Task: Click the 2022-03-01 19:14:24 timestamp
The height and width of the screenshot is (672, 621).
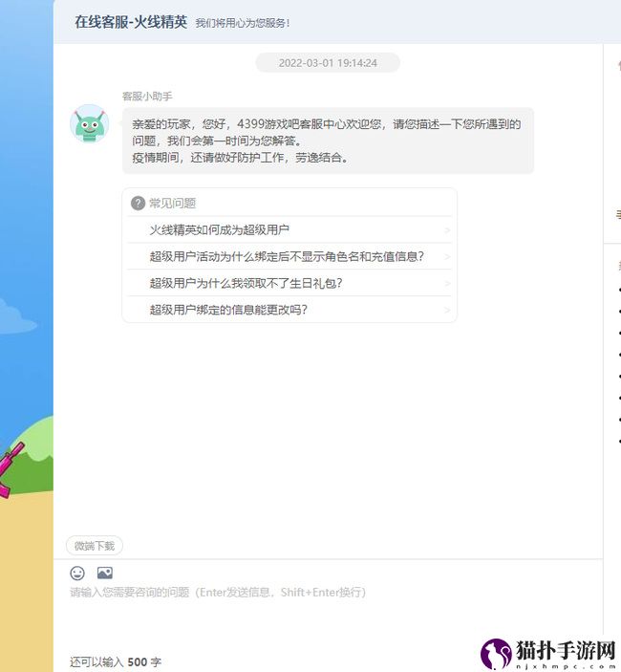Action: coord(328,62)
